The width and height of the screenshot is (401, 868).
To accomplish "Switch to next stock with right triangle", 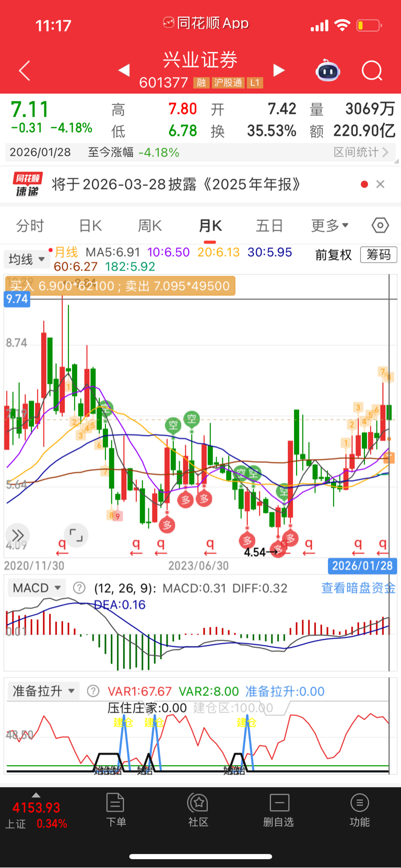I will pyautogui.click(x=279, y=70).
